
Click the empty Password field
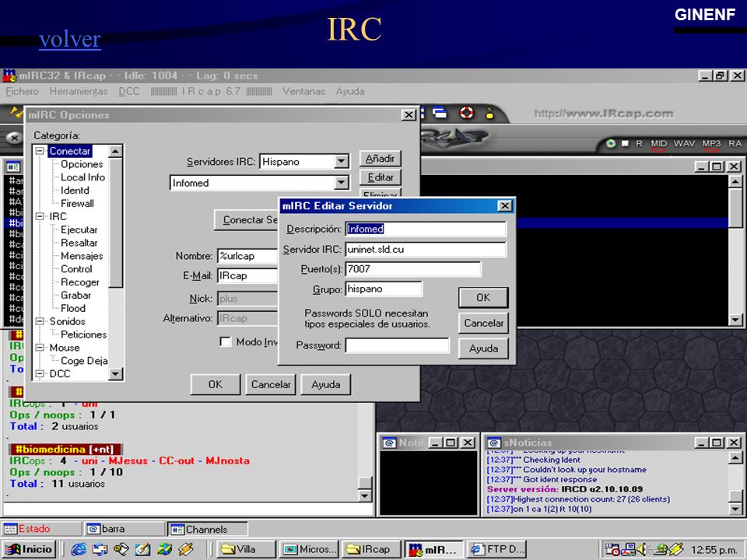coord(397,345)
